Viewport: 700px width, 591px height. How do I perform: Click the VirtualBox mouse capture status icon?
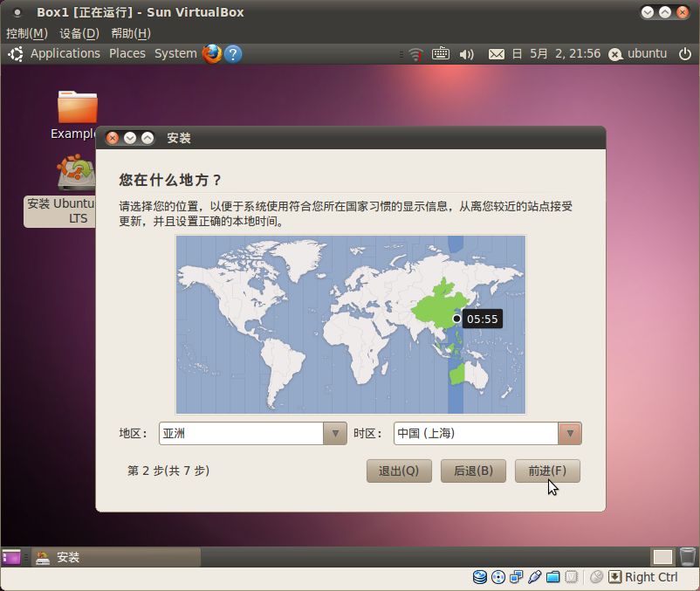point(596,577)
